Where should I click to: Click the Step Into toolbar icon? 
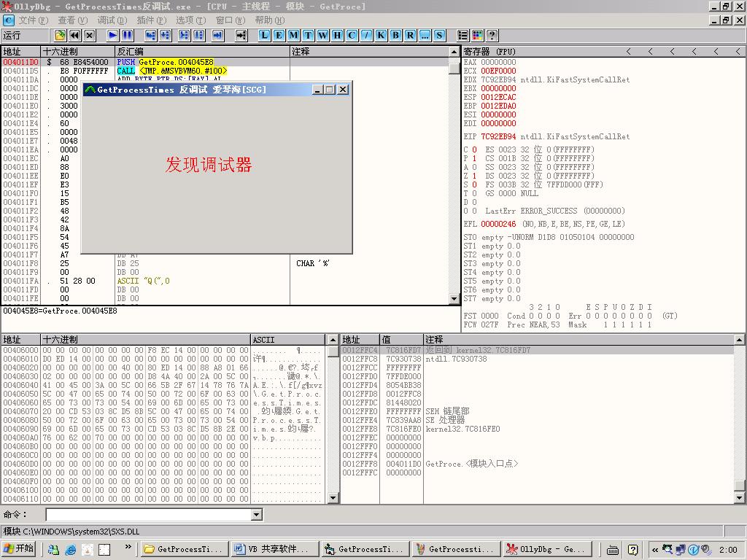pos(150,35)
